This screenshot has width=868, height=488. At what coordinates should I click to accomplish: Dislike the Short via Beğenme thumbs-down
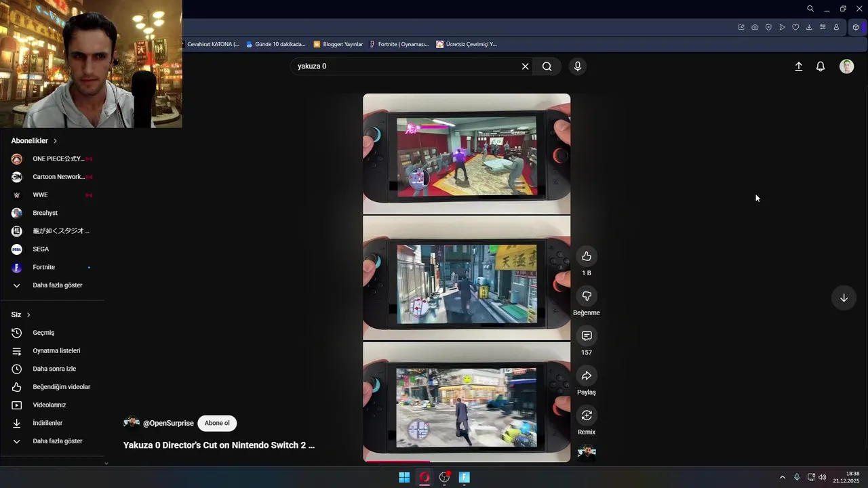(x=587, y=296)
